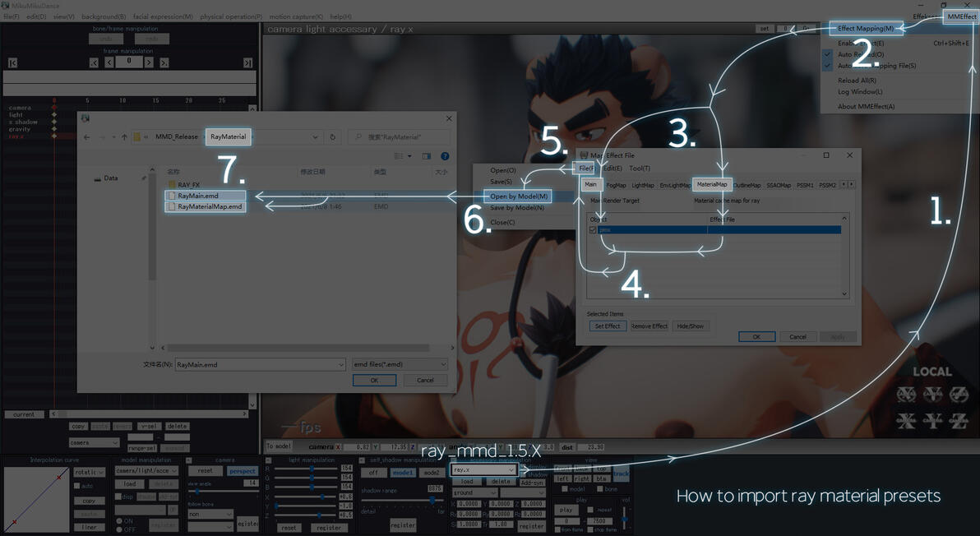Image resolution: width=980 pixels, height=536 pixels.
Task: Toggle the preview pane icon
Action: 426,156
